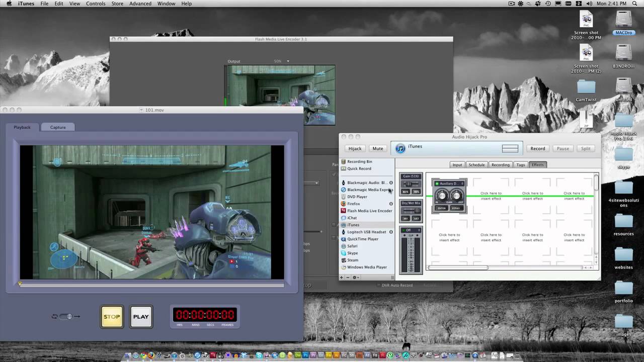Image resolution: width=644 pixels, height=362 pixels.
Task: Toggle the loop switch in 101.mov window
Action: tap(66, 316)
